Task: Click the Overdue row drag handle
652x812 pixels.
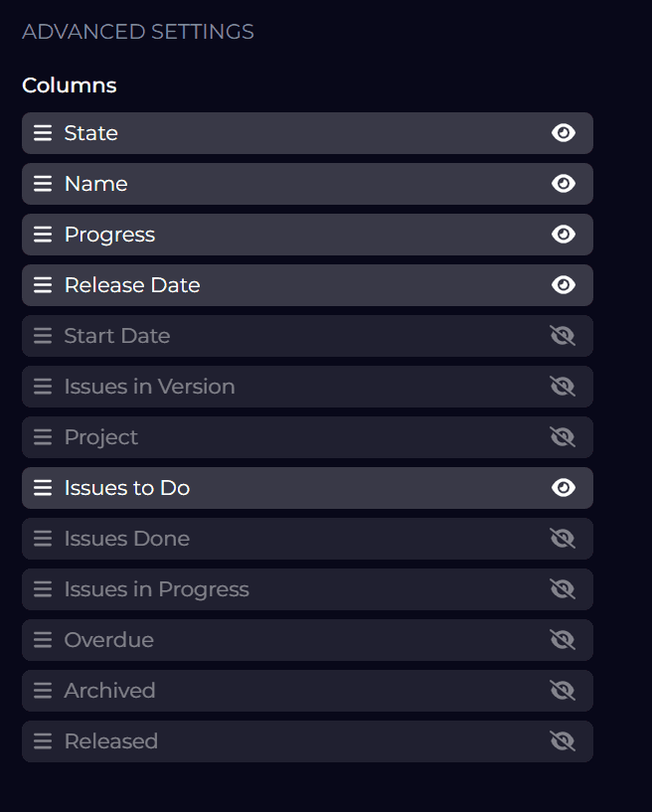Action: point(43,640)
